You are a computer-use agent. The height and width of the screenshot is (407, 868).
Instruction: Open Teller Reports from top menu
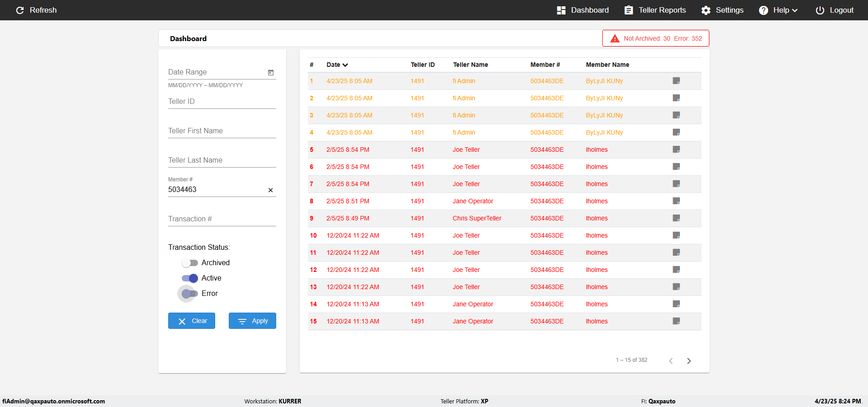point(655,10)
